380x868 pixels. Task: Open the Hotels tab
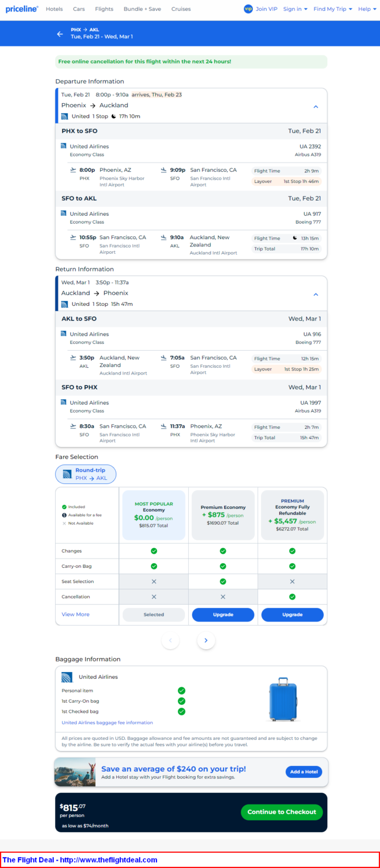(x=54, y=9)
